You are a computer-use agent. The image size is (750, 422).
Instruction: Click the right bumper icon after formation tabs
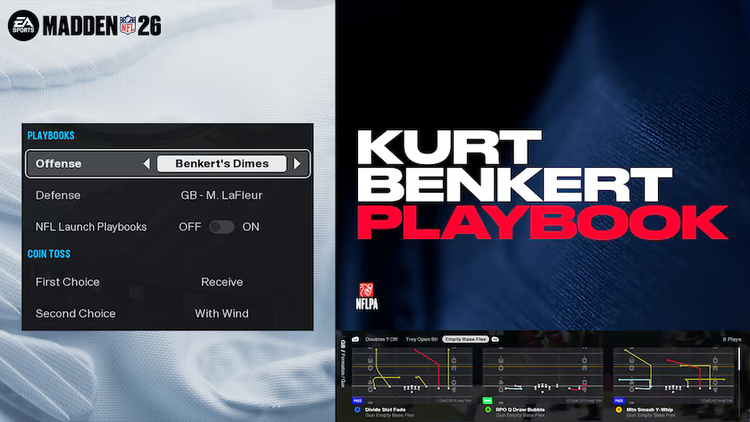tap(495, 339)
